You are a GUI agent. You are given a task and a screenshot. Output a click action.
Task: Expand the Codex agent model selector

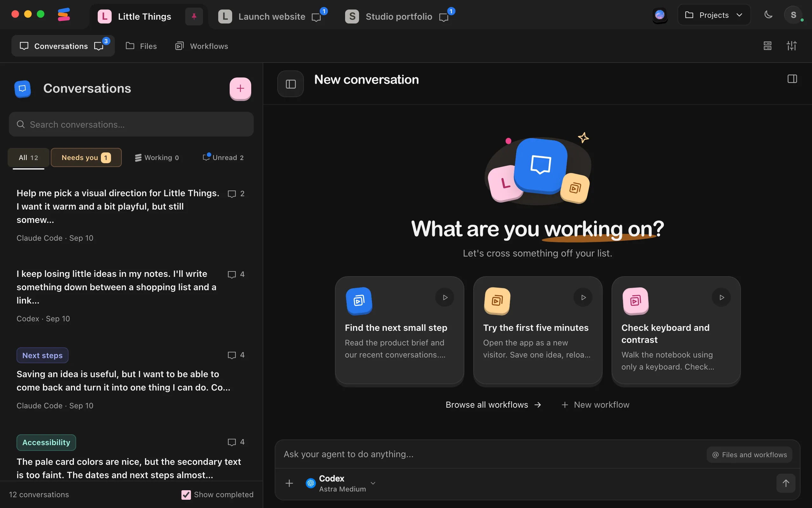[341, 483]
